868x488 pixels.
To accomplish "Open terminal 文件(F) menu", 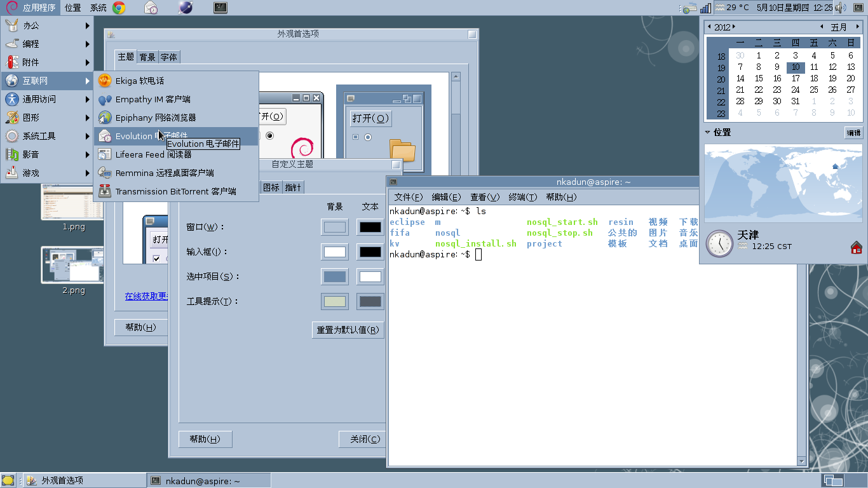I will pyautogui.click(x=408, y=197).
